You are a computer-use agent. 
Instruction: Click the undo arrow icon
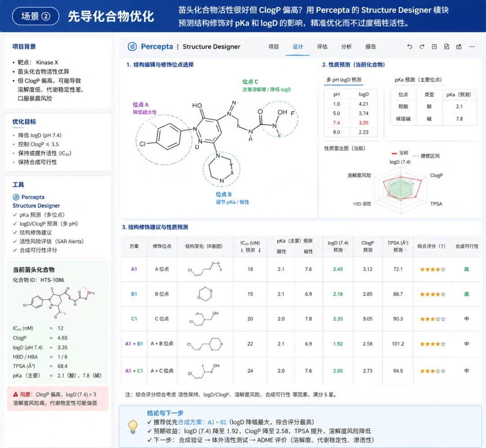(409, 46)
